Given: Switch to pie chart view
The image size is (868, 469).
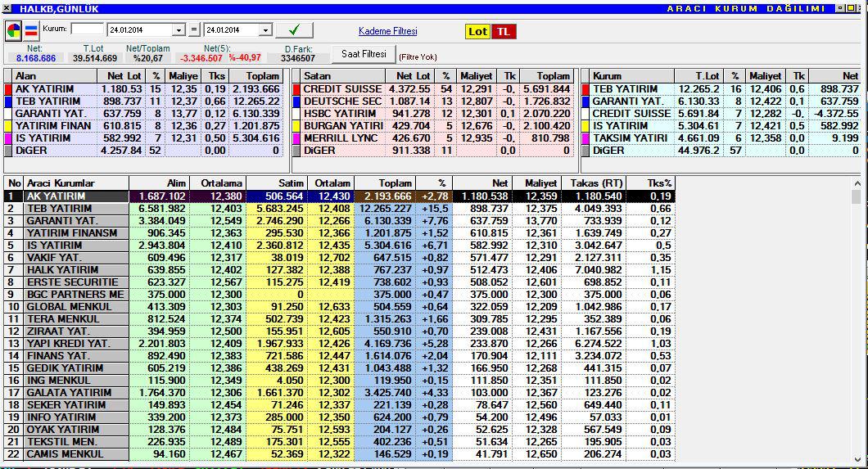Looking at the screenshot, I should 13,30.
